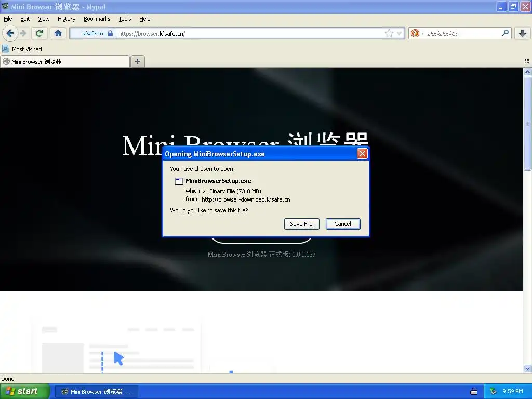The image size is (532, 399).
Task: Click the http://browser-download.kfsafe.cn source text
Action: pyautogui.click(x=246, y=199)
